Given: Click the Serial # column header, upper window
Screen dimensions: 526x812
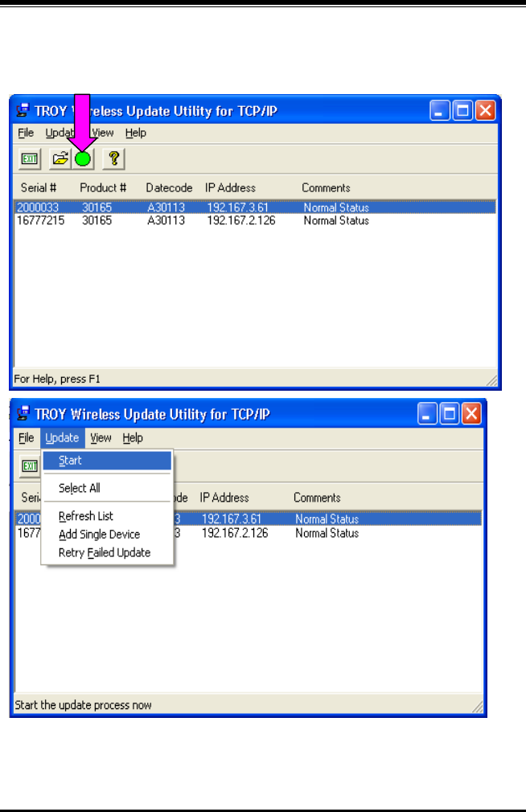Looking at the screenshot, I should pos(39,188).
